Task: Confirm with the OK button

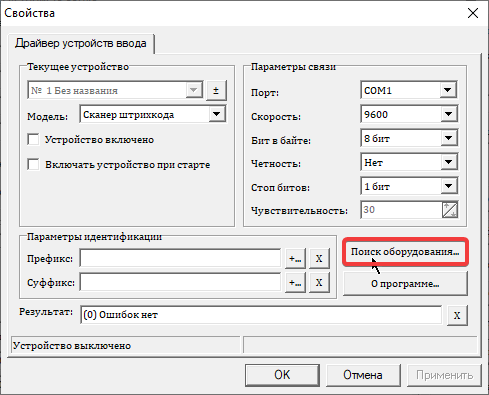Action: [x=282, y=375]
